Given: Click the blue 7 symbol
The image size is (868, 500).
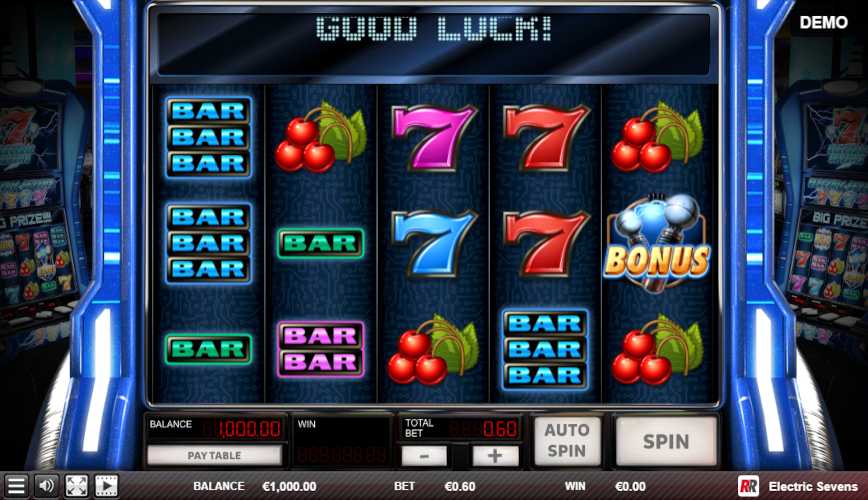Looking at the screenshot, I should coord(433,244).
